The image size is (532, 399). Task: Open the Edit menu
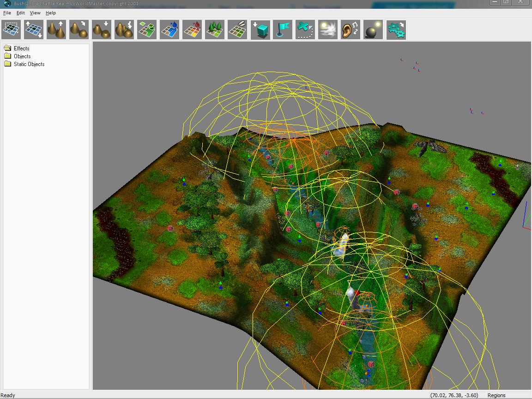(x=21, y=13)
